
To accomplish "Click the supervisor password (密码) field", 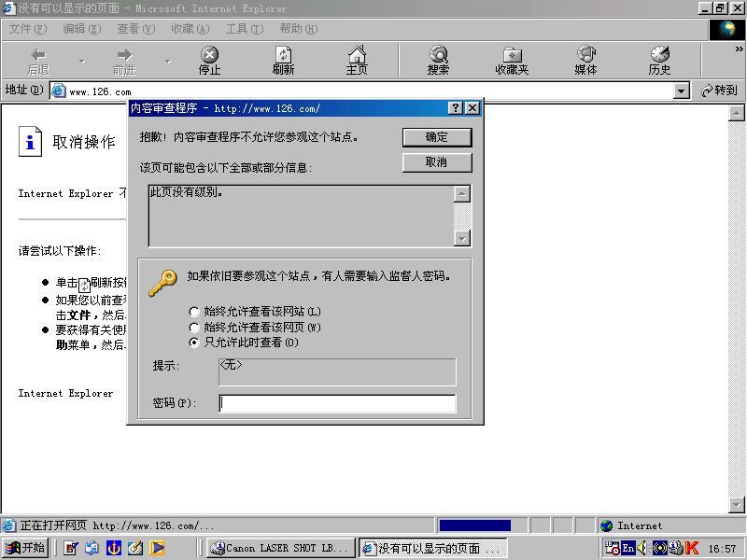I will (x=337, y=403).
